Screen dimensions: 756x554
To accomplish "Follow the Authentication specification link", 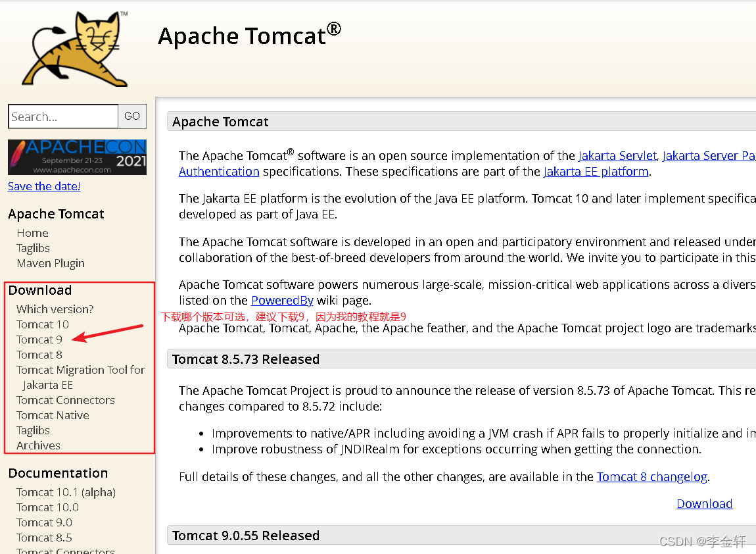I will point(219,172).
